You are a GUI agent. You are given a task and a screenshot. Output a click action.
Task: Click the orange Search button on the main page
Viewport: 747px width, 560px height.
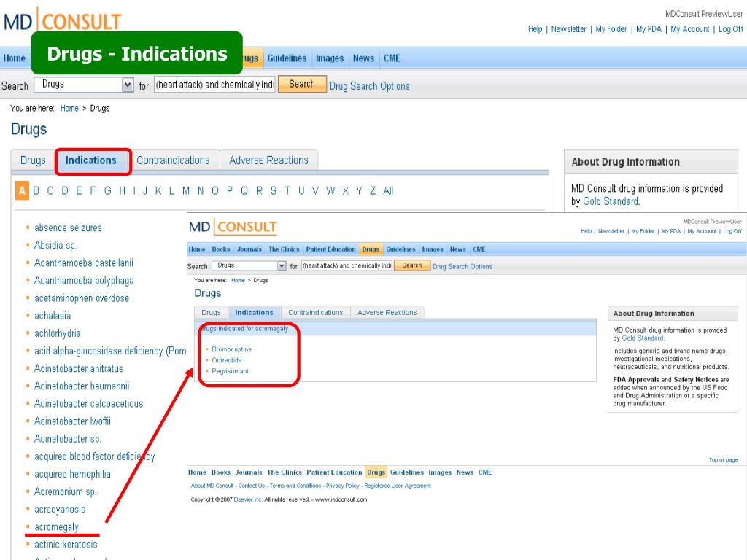302,85
